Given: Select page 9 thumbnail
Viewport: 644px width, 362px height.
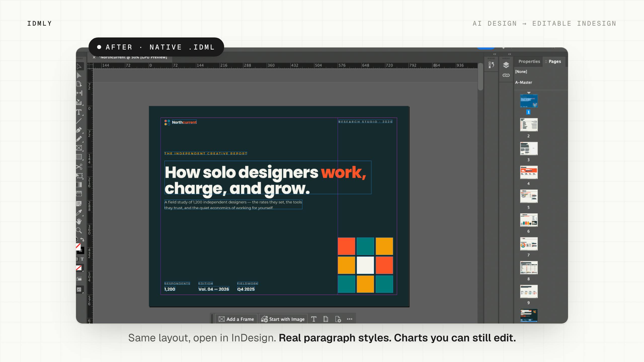Looking at the screenshot, I should coord(529,292).
